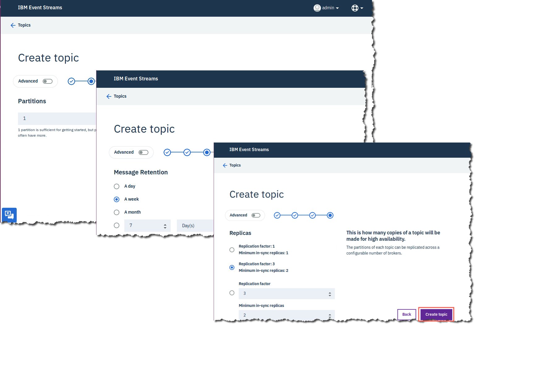Screen dimensions: 547x392
Task: Open the Day(s) unit dropdown
Action: coord(195,226)
